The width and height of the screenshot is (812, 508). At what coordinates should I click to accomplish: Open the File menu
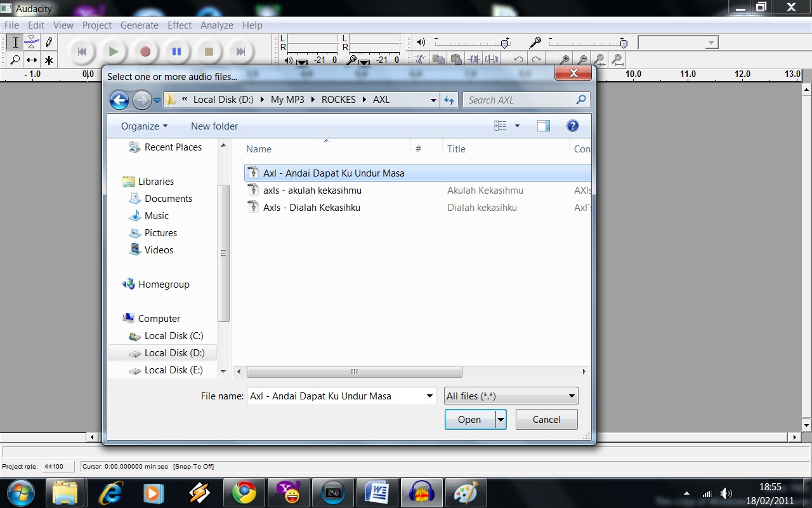coord(11,25)
